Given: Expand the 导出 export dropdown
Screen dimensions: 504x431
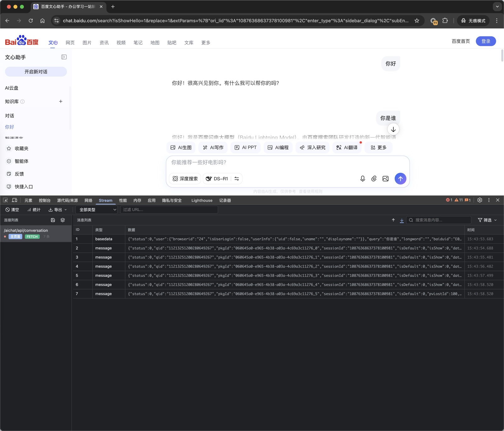Looking at the screenshot, I should 58,210.
